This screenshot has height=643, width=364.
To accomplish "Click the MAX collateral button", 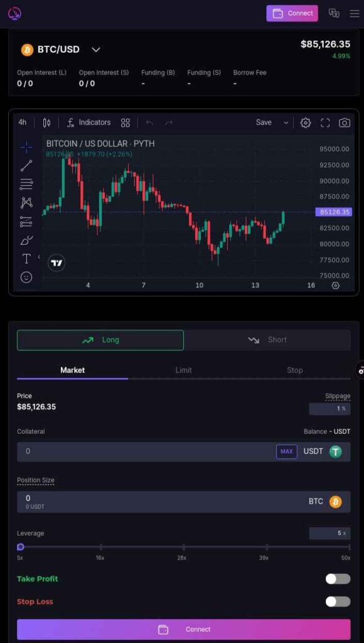I will 287,451.
